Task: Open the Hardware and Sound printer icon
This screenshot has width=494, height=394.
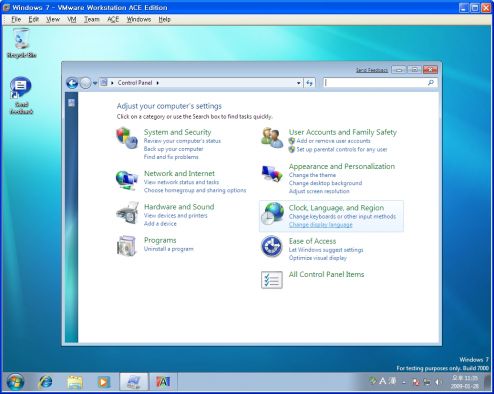Action: (x=127, y=213)
